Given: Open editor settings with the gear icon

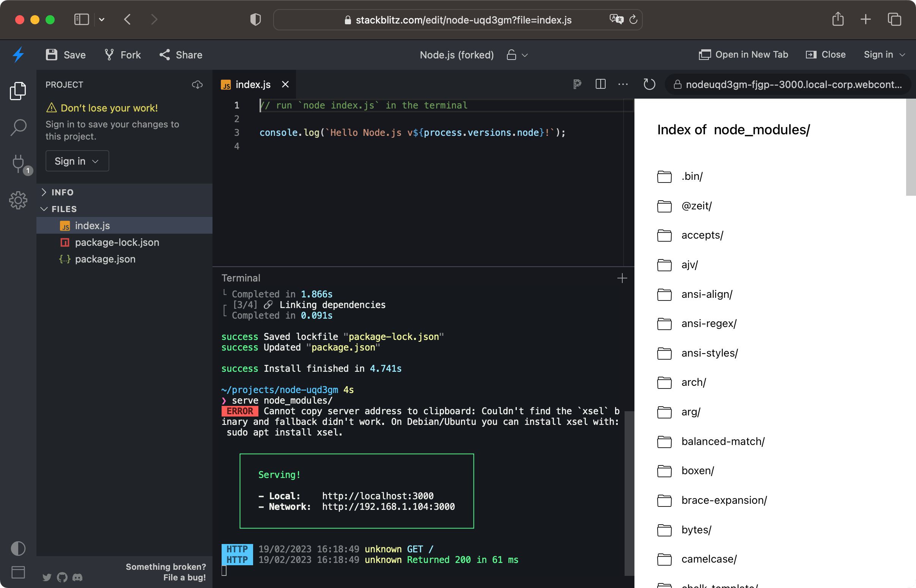Looking at the screenshot, I should pyautogui.click(x=18, y=200).
